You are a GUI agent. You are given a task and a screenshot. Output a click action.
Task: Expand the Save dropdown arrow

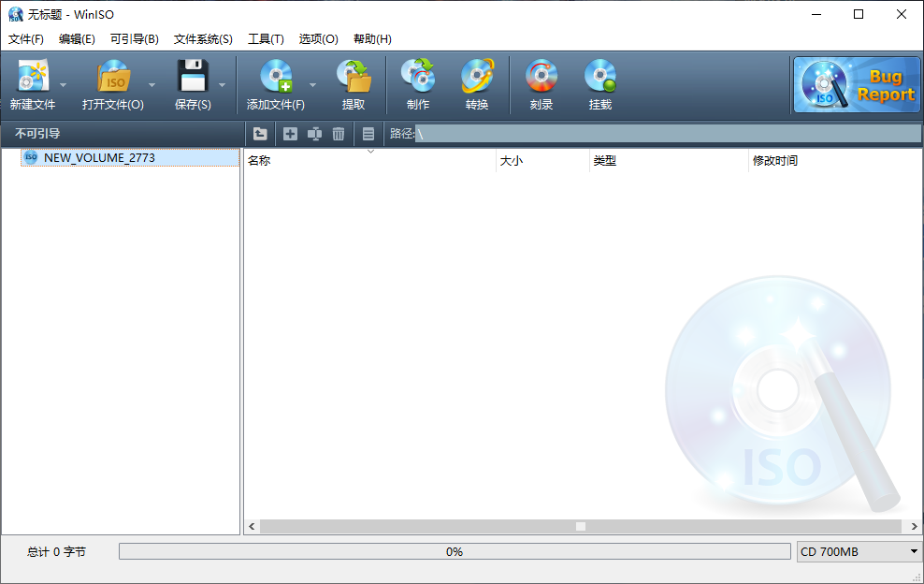click(223, 85)
